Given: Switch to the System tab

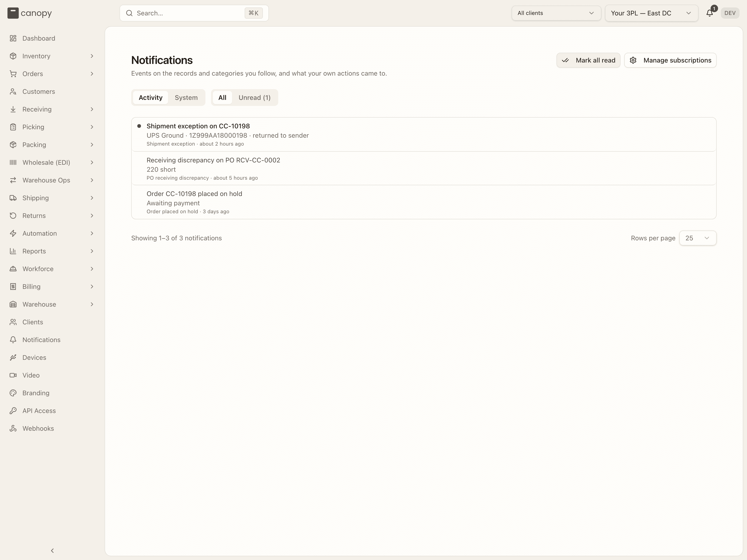Looking at the screenshot, I should [186, 98].
